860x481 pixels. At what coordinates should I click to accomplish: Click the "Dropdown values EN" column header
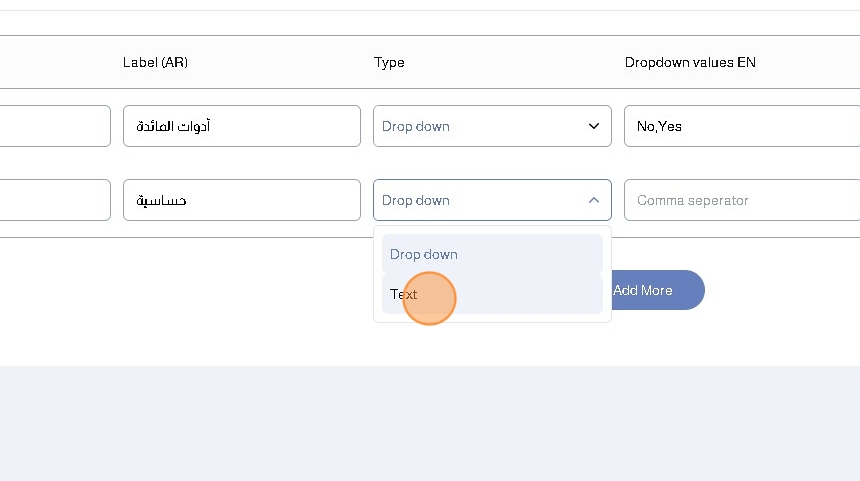pos(690,62)
